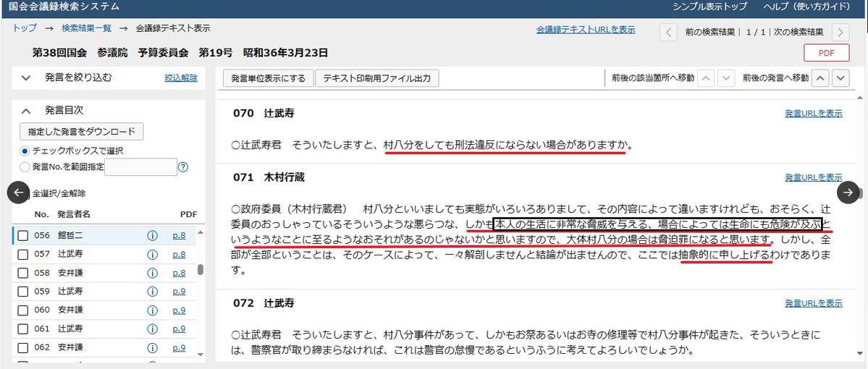Move to next statement down arrow
Viewport: 868px width, 369px height.
tap(840, 78)
